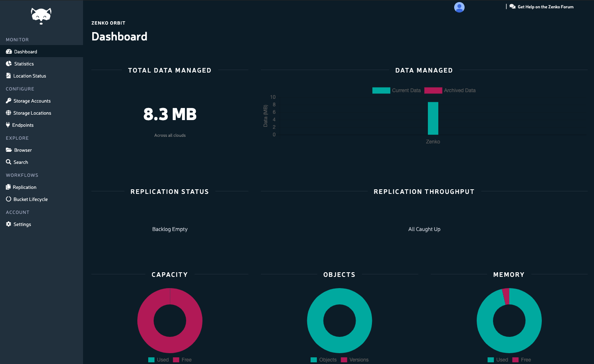Toggle the Versions legend under Objects chart
594x364 pixels.
click(x=355, y=360)
